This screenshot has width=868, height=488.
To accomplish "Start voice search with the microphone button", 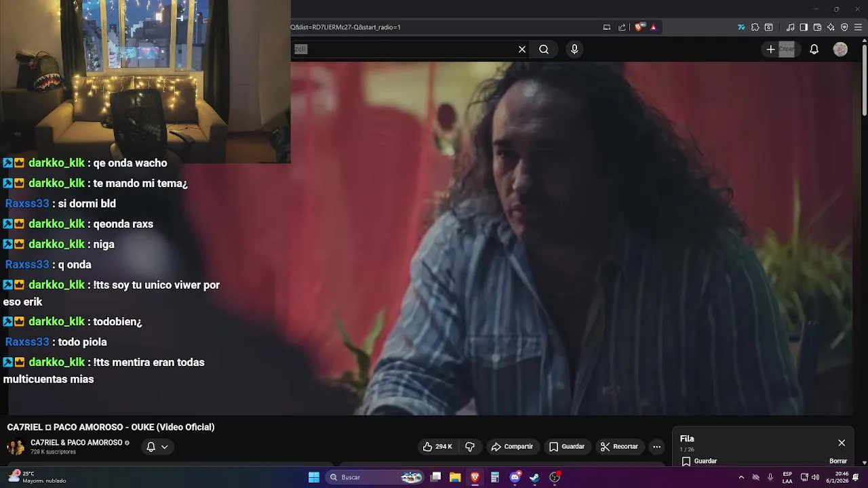I will 574,49.
